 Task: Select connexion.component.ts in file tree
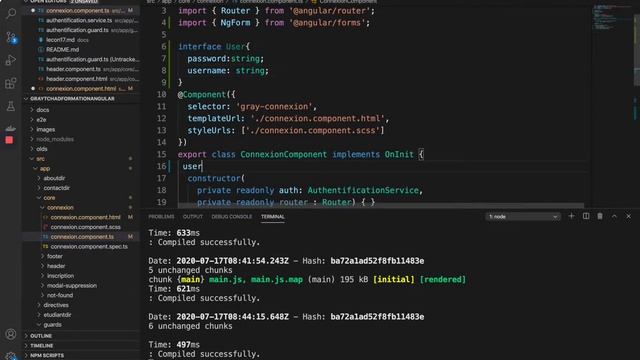point(82,237)
